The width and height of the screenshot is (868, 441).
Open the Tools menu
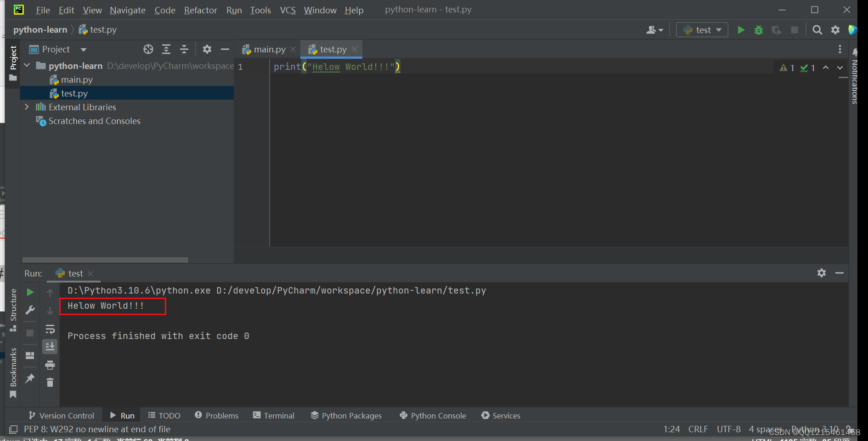click(260, 10)
